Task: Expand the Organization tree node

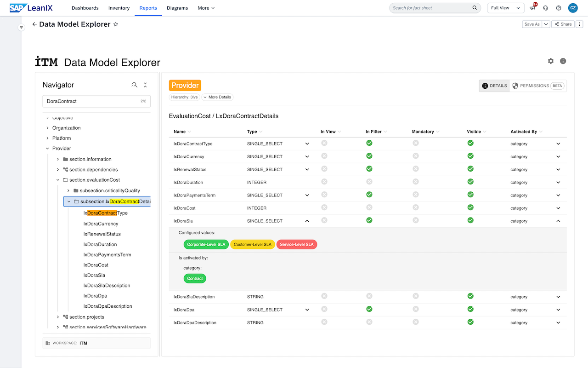Action: pyautogui.click(x=47, y=128)
